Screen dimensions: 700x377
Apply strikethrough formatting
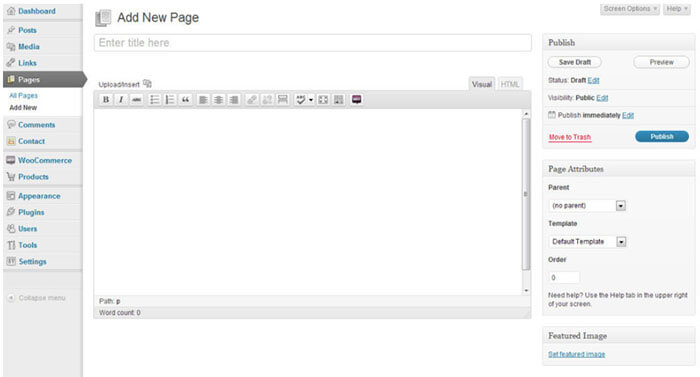coord(137,100)
